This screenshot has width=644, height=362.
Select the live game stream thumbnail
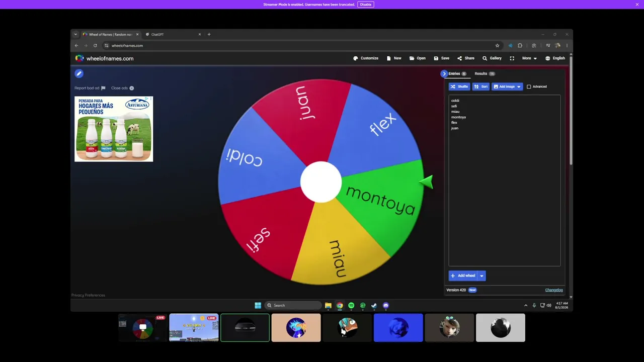[x=194, y=328]
